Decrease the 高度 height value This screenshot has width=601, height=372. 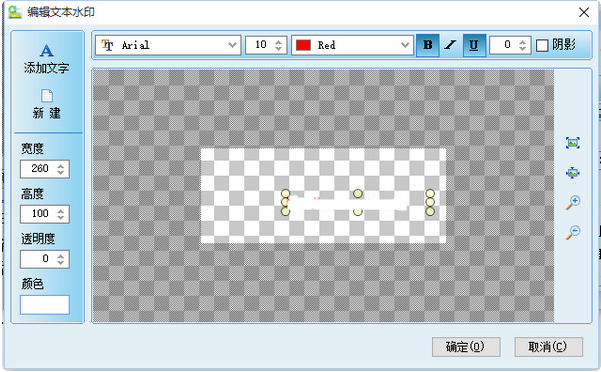[x=61, y=217]
